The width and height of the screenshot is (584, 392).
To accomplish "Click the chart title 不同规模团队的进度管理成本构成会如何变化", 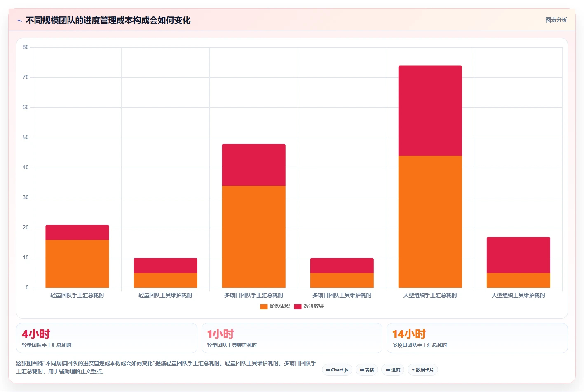I will (x=108, y=21).
